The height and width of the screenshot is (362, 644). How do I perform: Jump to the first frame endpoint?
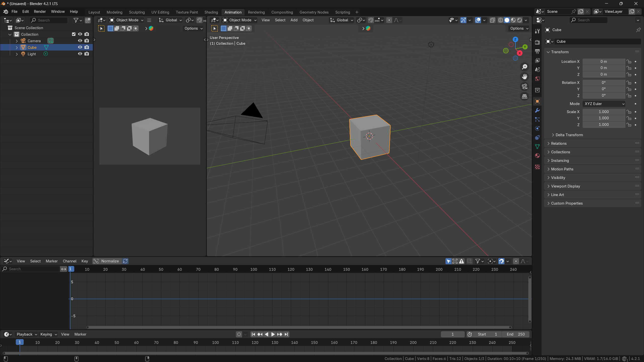(x=253, y=334)
